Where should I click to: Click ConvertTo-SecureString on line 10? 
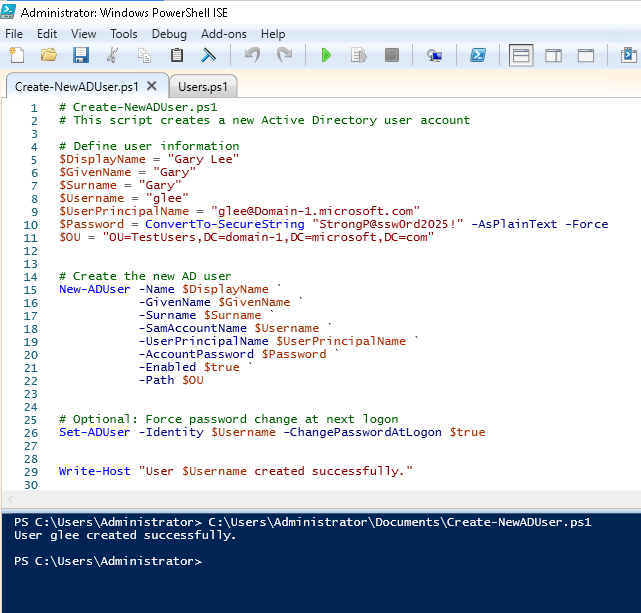(225, 224)
